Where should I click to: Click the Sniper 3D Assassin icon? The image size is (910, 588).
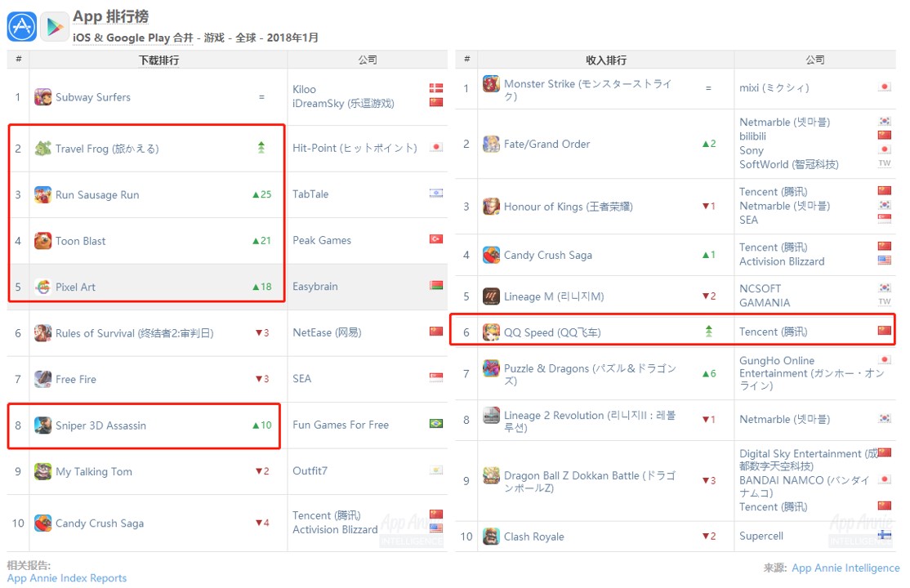coord(43,425)
